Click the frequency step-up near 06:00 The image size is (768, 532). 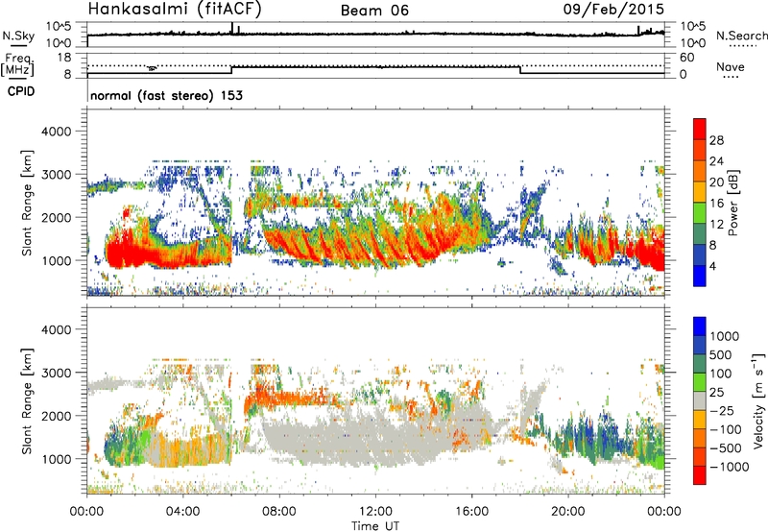click(231, 70)
